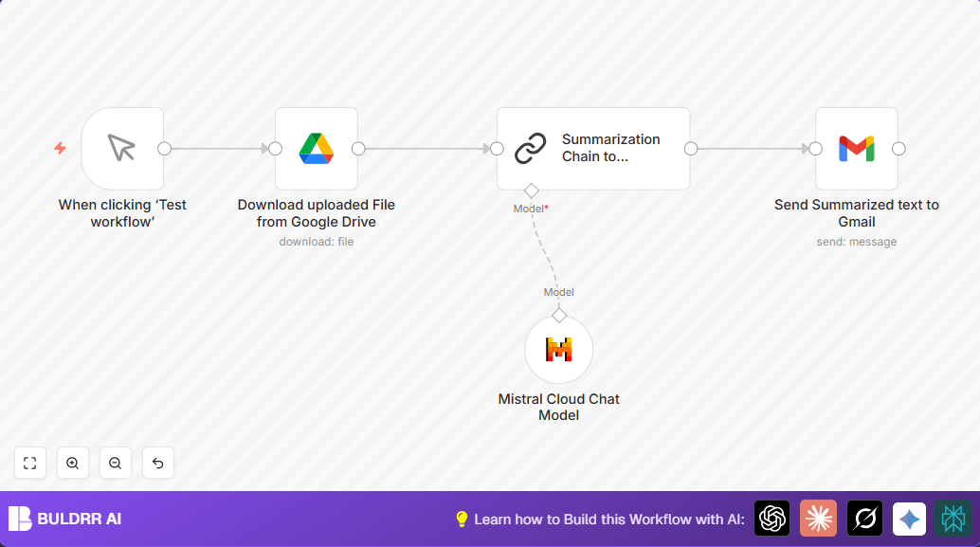Click the 'download: file' subtitle
Screen dimensions: 980x547
click(x=317, y=242)
